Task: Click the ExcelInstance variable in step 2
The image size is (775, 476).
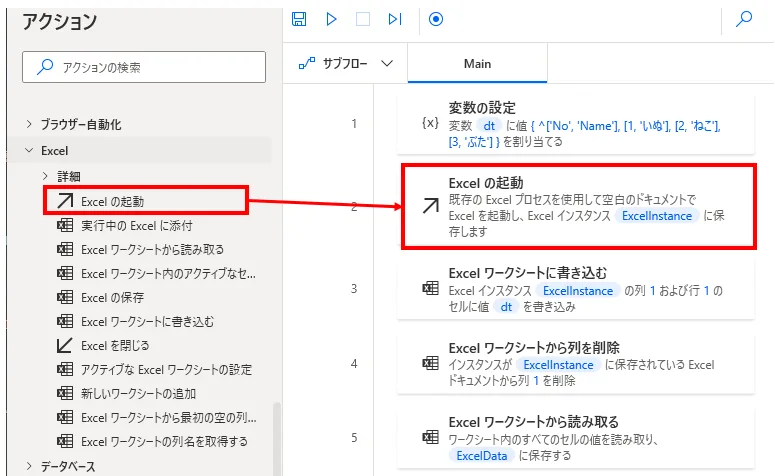Action: (657, 215)
